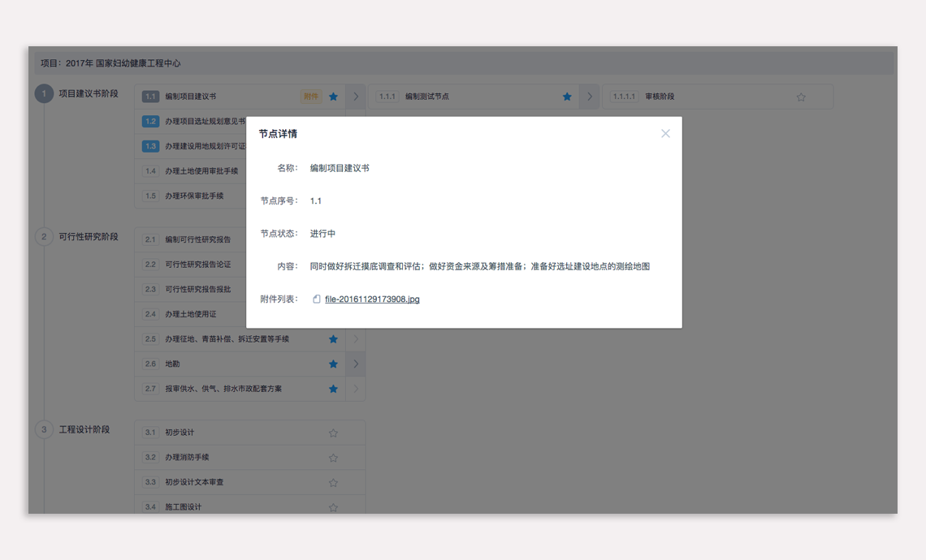Image resolution: width=926 pixels, height=560 pixels.
Task: Select stage 3 工程设计阶段 circle
Action: point(44,429)
